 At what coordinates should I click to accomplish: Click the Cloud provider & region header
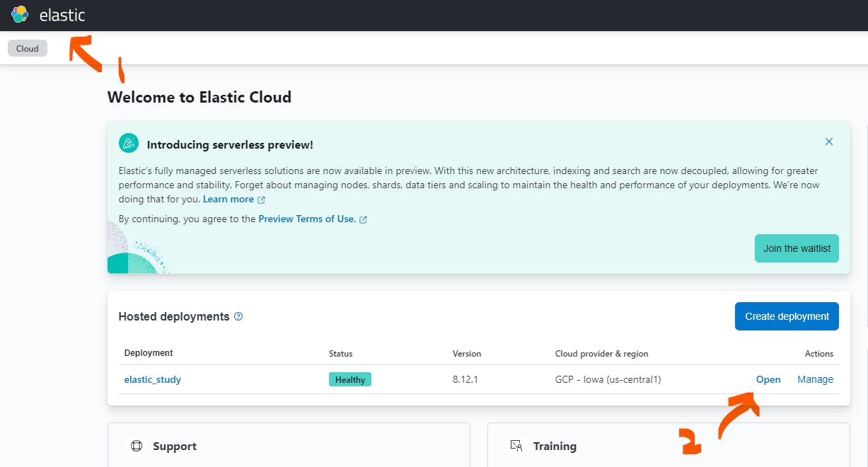602,353
